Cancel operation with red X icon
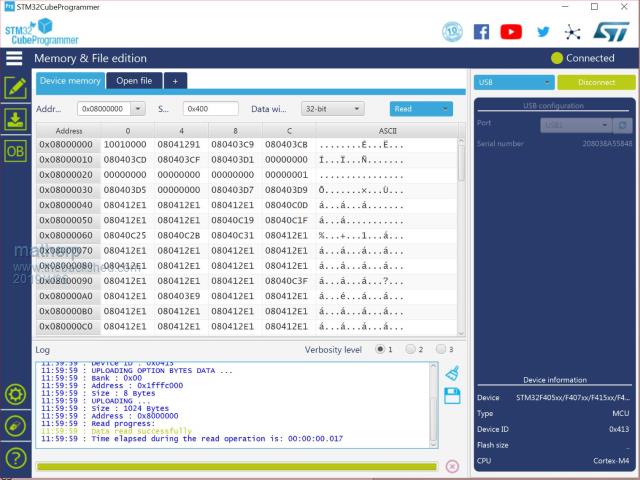 pos(452,466)
